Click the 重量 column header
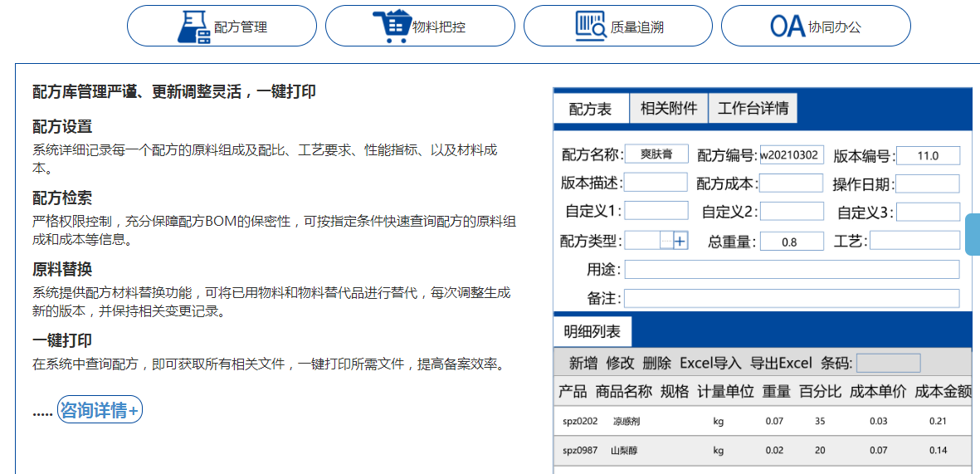The width and height of the screenshot is (980, 474). (776, 392)
